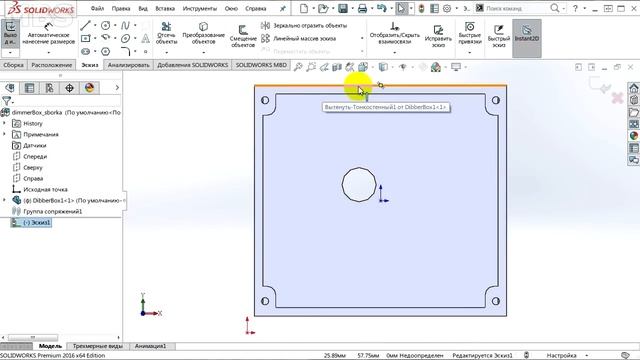This screenshot has height=360, width=640.
Task: Click Смещение объектов offset tool
Action: 243,36
